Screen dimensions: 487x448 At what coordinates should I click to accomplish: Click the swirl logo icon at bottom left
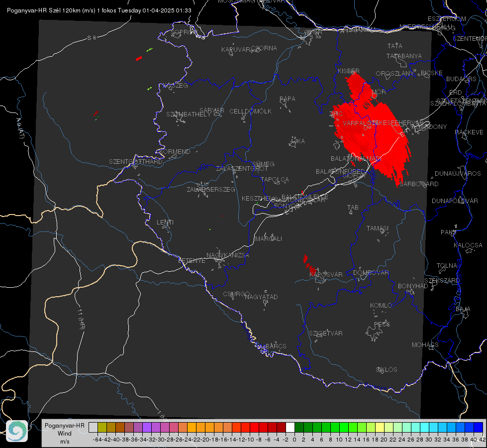tap(17, 431)
